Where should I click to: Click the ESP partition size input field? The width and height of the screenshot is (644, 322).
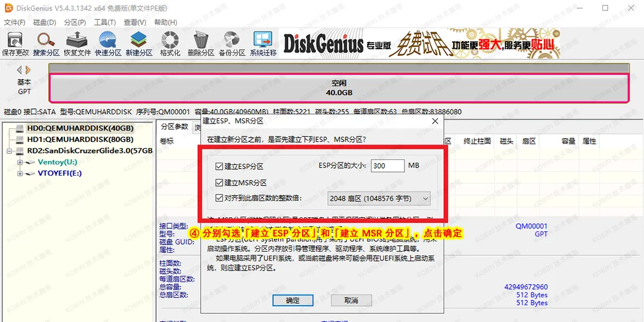[x=388, y=166]
